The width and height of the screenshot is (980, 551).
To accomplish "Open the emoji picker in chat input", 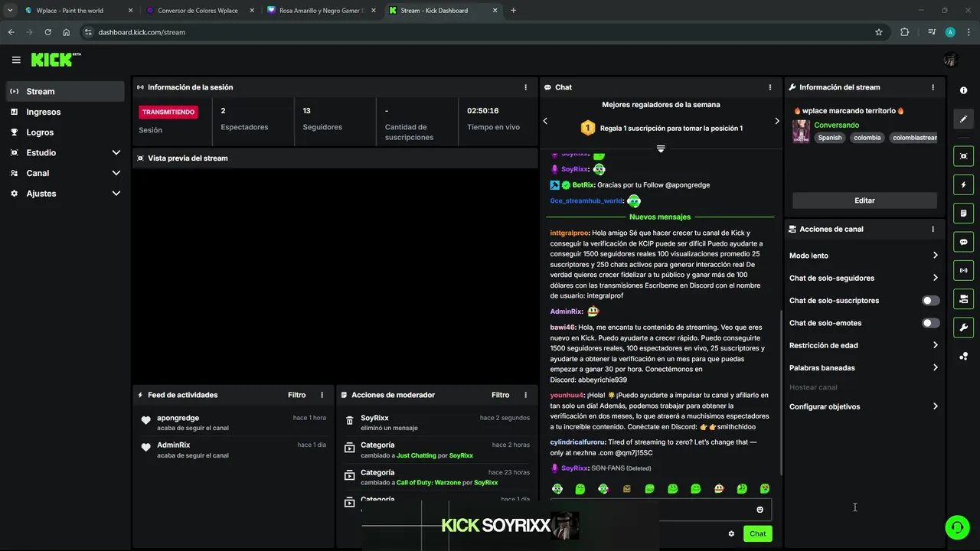I will [x=759, y=510].
